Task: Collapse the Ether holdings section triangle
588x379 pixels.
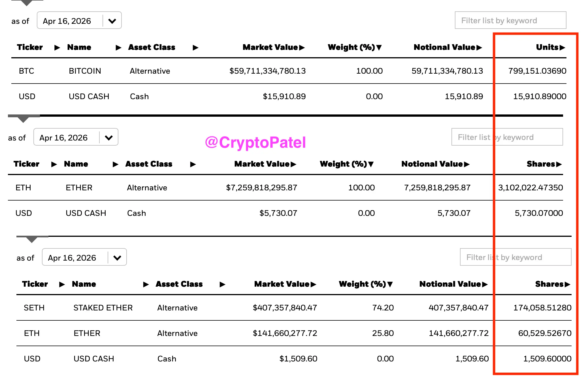Action: click(23, 119)
